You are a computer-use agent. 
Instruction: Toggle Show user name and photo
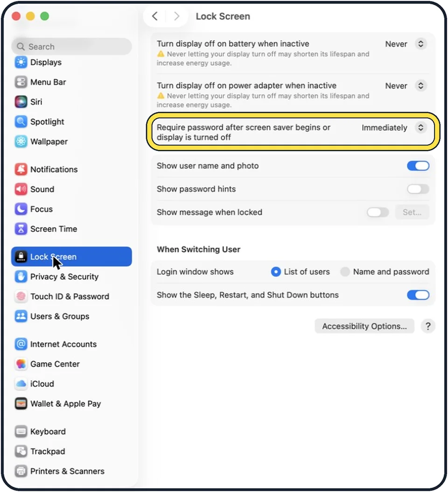point(418,166)
